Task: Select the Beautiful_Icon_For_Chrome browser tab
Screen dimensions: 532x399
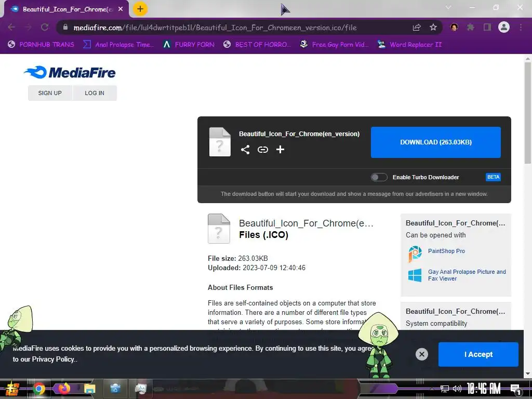Action: [x=66, y=9]
